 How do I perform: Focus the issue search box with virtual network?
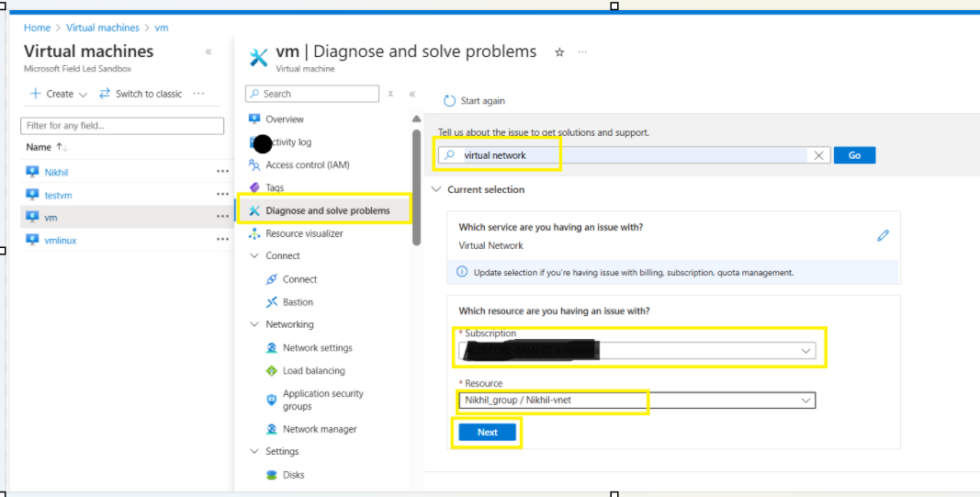(635, 155)
